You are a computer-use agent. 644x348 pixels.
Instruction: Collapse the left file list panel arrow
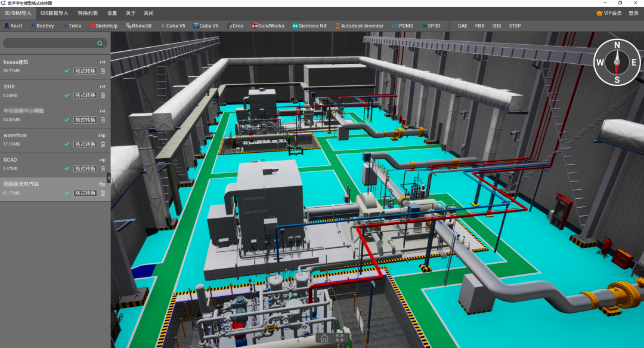[x=109, y=178]
